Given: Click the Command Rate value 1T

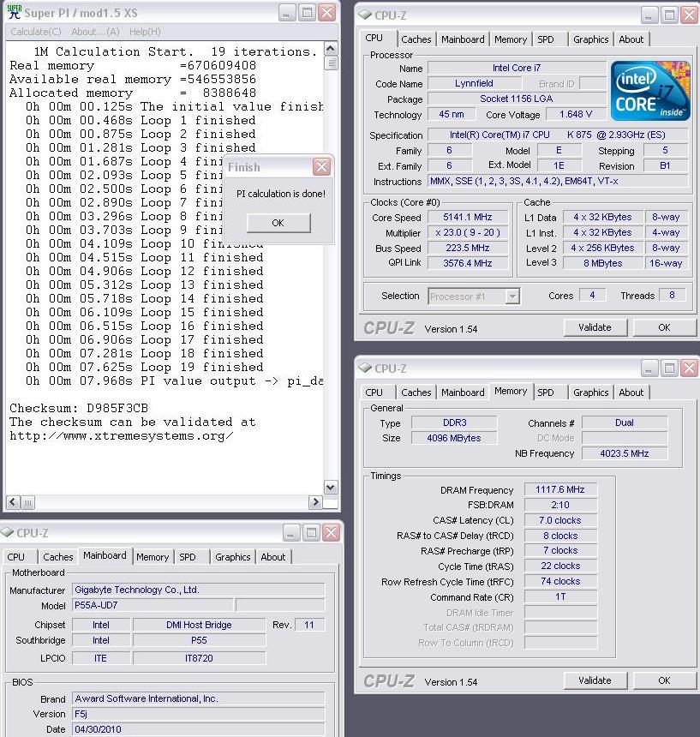Looking at the screenshot, I should 560,597.
